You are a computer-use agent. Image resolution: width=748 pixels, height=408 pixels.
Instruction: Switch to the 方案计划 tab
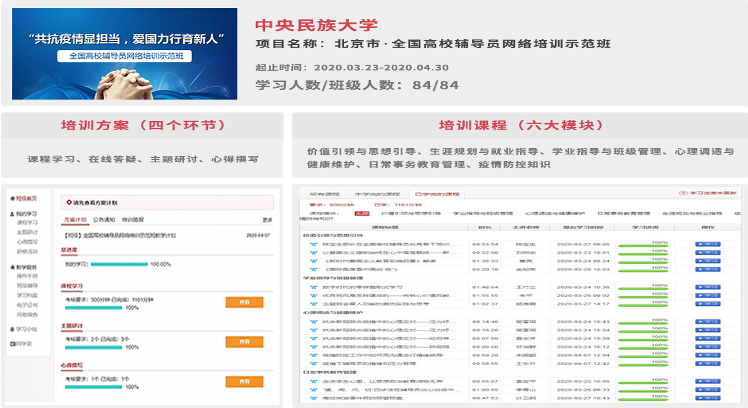pyautogui.click(x=75, y=219)
